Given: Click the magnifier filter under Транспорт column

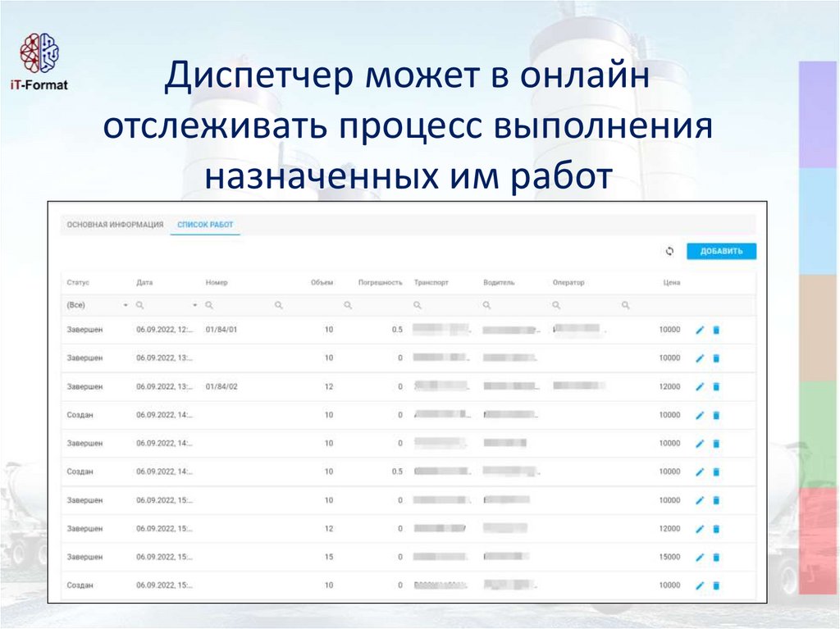Looking at the screenshot, I should (x=418, y=305).
